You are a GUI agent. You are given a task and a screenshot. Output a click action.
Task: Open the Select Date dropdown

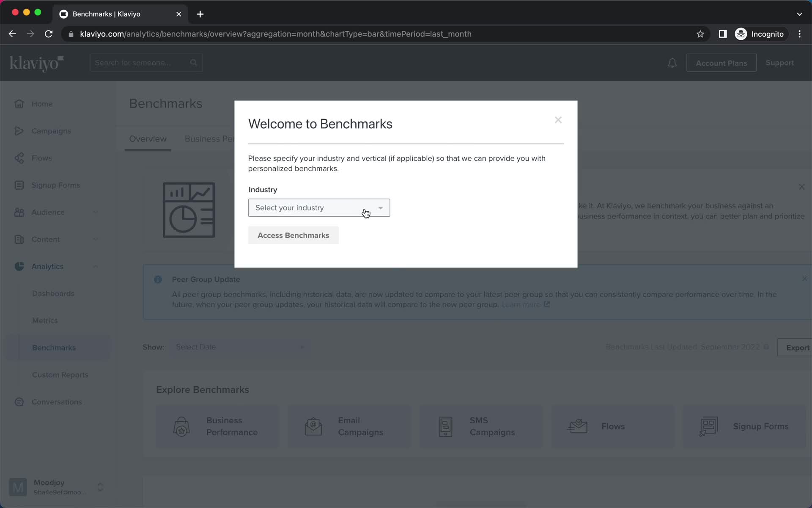coord(240,347)
